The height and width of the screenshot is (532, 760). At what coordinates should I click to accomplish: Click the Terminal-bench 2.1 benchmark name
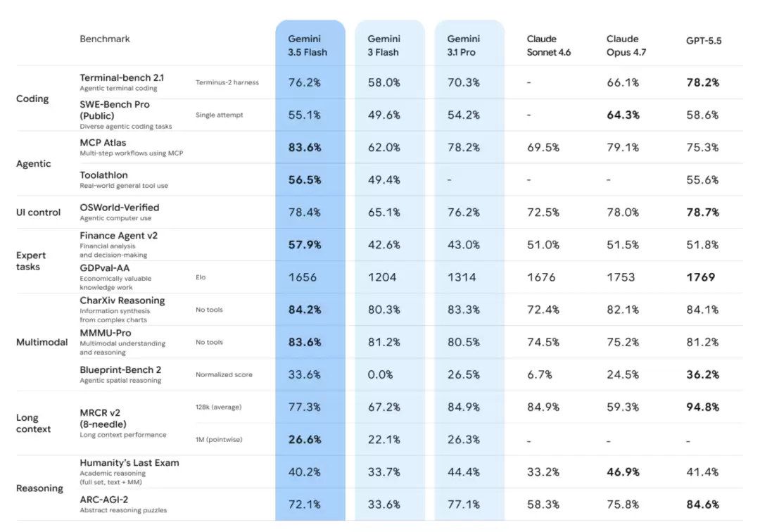point(122,77)
